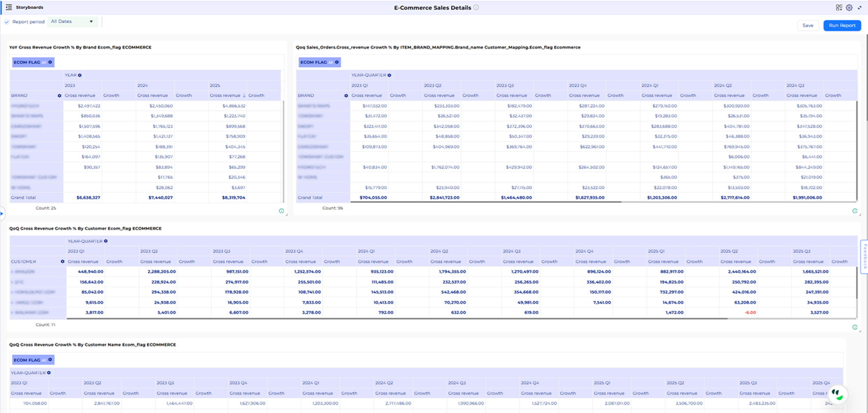
Task: Click the Run Report button
Action: pyautogui.click(x=842, y=25)
